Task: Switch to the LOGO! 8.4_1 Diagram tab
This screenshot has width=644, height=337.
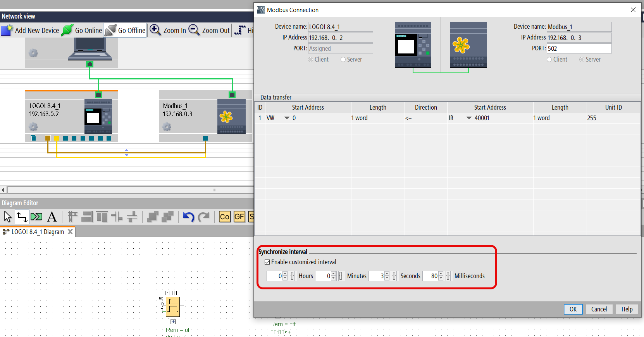Action: coord(38,232)
